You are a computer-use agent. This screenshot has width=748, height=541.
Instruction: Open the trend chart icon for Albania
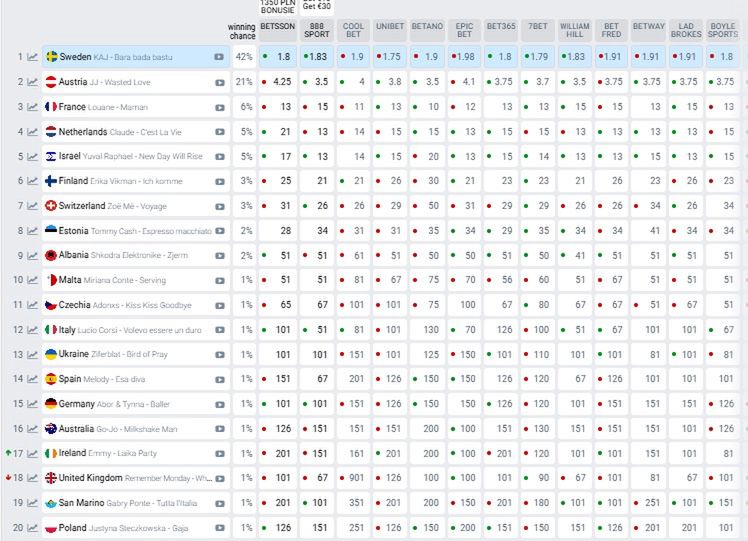pyautogui.click(x=32, y=256)
